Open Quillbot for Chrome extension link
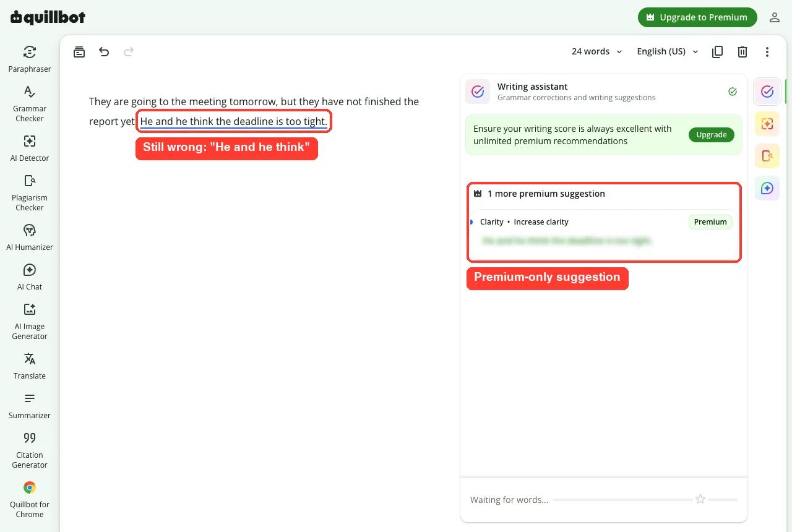 pyautogui.click(x=30, y=499)
